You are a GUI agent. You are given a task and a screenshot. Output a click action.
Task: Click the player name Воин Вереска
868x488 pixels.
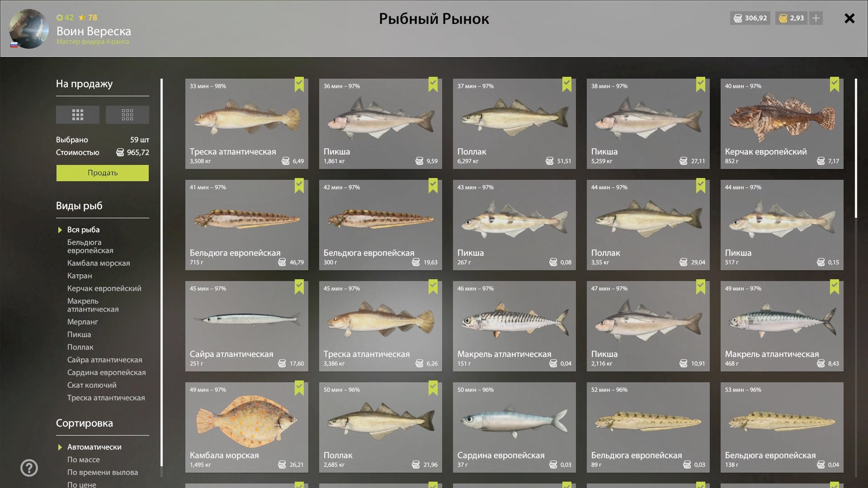pos(94,31)
